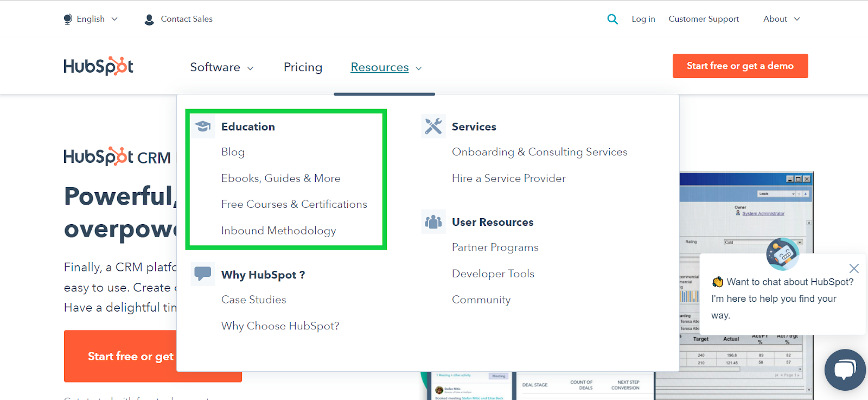Open Partner Programs

tap(495, 247)
